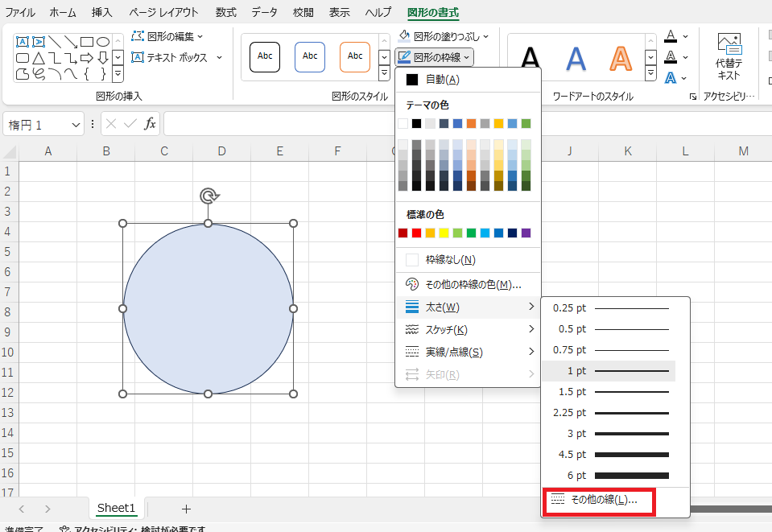The image size is (772, 532).
Task: Expand the shape gallery more button
Action: click(118, 74)
